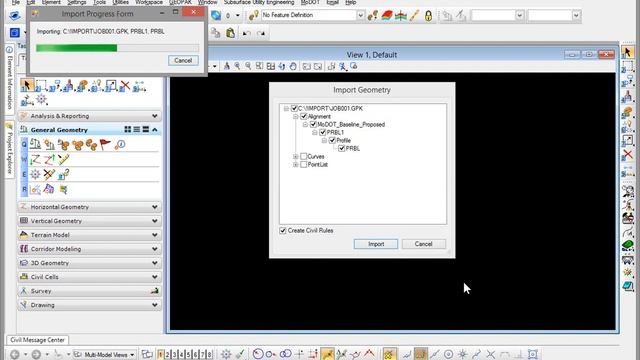Cancel the Import Progress Form
The height and width of the screenshot is (360, 640).
183,60
